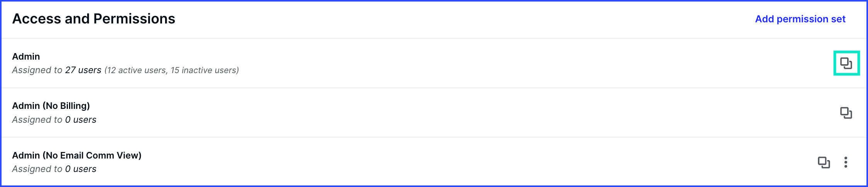Open the Admin (No Email Comm View) set
The width and height of the screenshot is (868, 187).
pyautogui.click(x=77, y=155)
